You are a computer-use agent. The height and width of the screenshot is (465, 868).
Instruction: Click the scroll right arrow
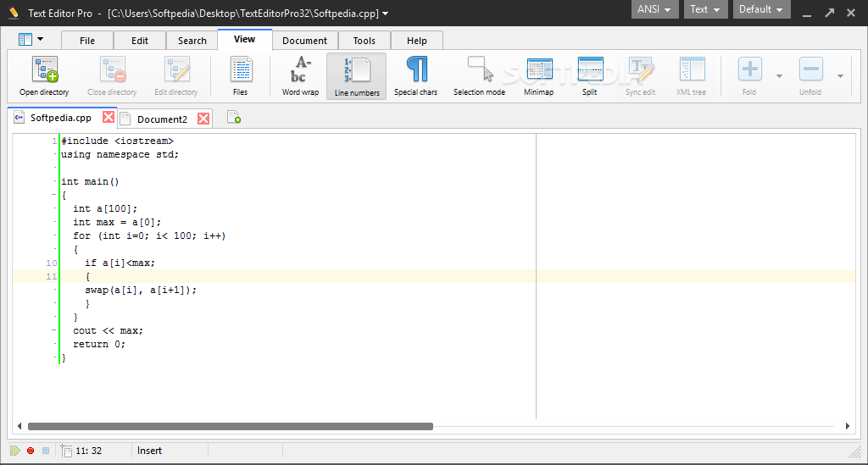[x=847, y=426]
